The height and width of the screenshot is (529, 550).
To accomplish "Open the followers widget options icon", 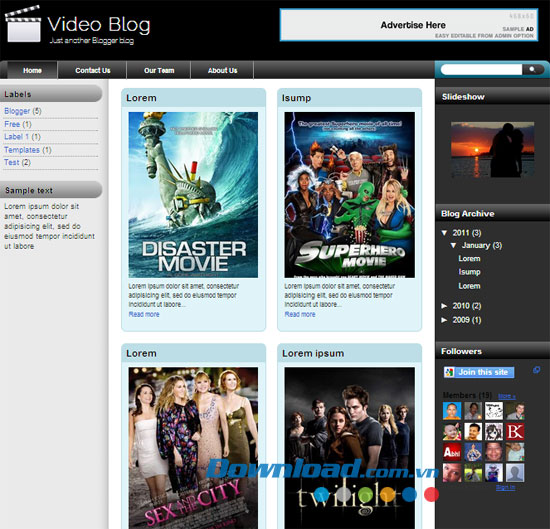I will (536, 370).
